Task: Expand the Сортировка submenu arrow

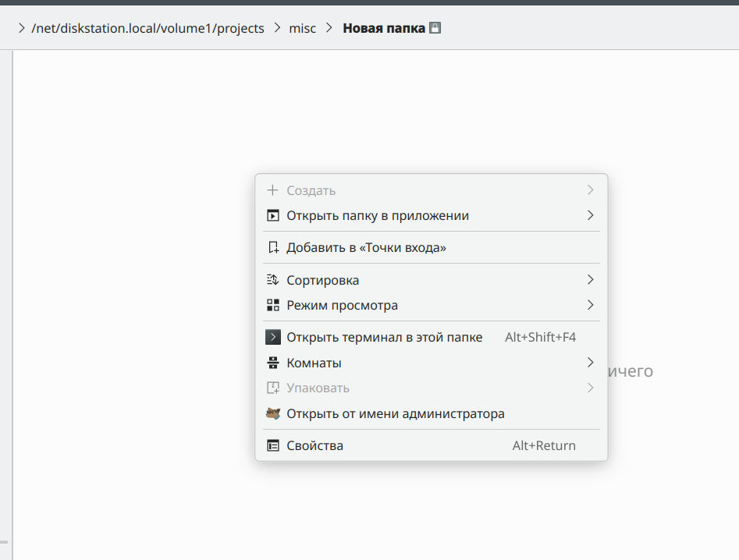Action: (x=590, y=280)
